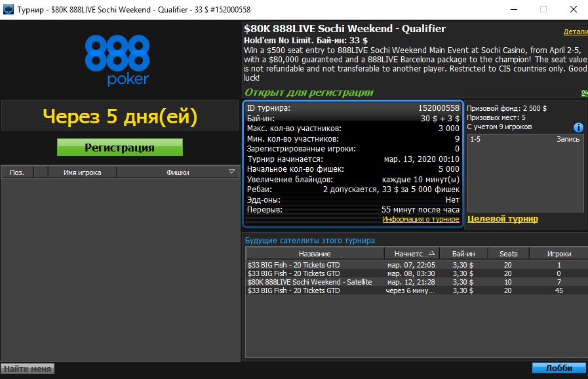Open the Детали link
Screen dimensions: 588x379
coord(576,32)
